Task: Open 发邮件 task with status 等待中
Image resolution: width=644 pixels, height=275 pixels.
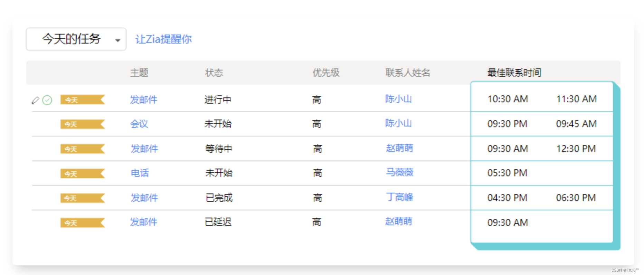Action: click(144, 149)
